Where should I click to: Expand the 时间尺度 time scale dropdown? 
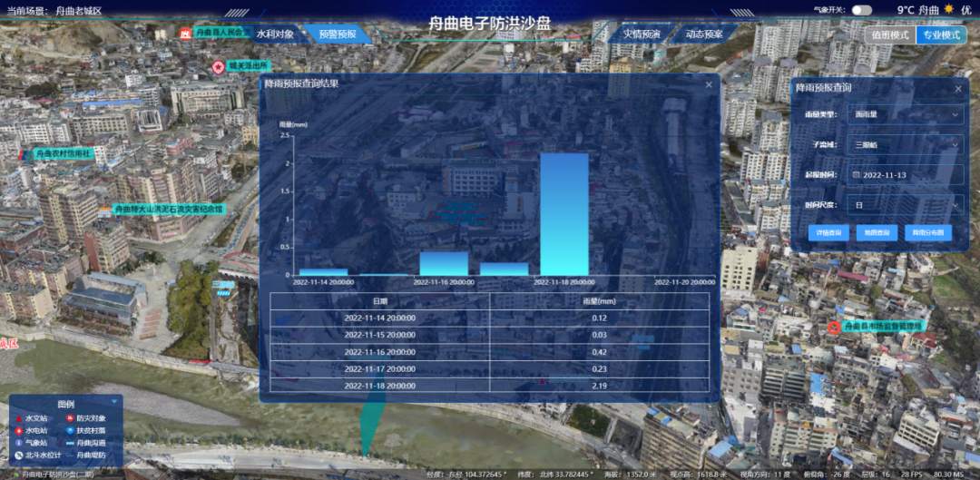pyautogui.click(x=904, y=205)
